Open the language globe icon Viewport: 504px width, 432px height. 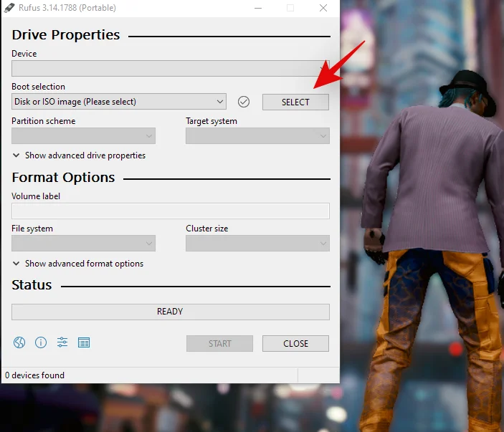[19, 342]
